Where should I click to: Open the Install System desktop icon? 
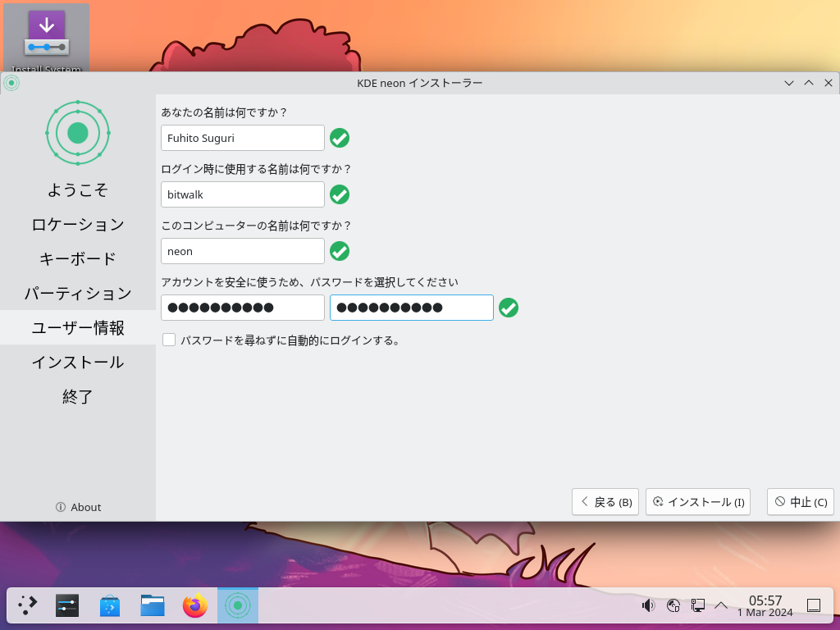click(x=46, y=38)
